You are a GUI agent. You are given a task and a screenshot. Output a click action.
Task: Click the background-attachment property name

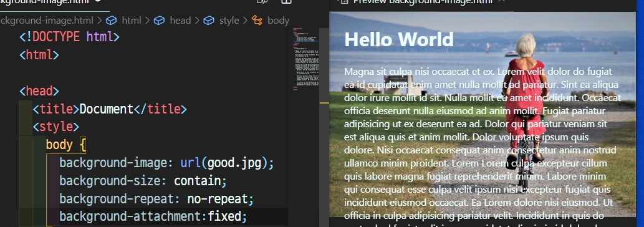pyautogui.click(x=130, y=217)
